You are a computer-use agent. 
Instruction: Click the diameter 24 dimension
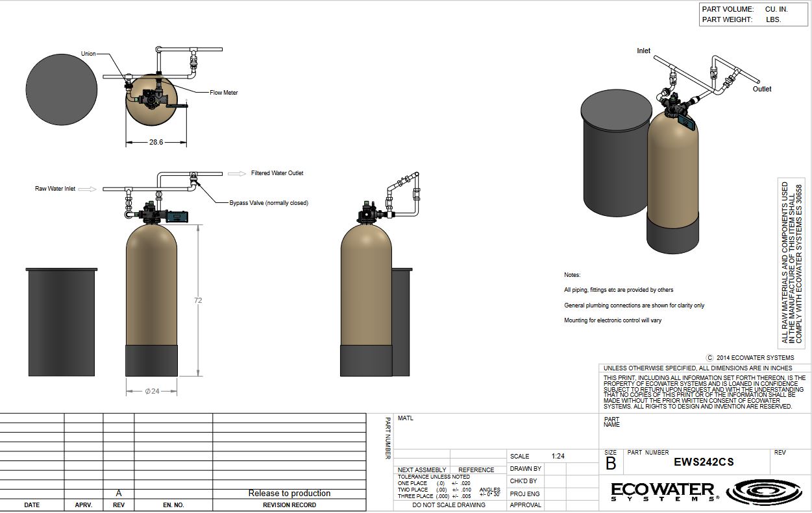coord(152,391)
